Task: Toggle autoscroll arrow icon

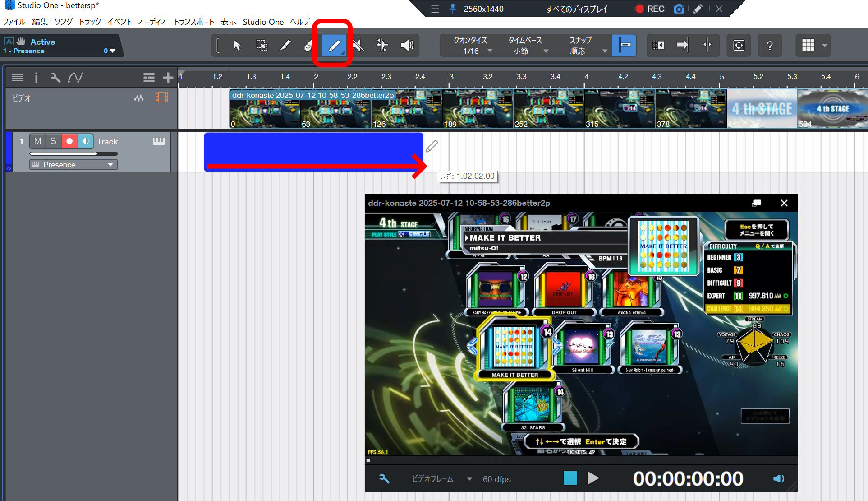Action: [x=683, y=45]
